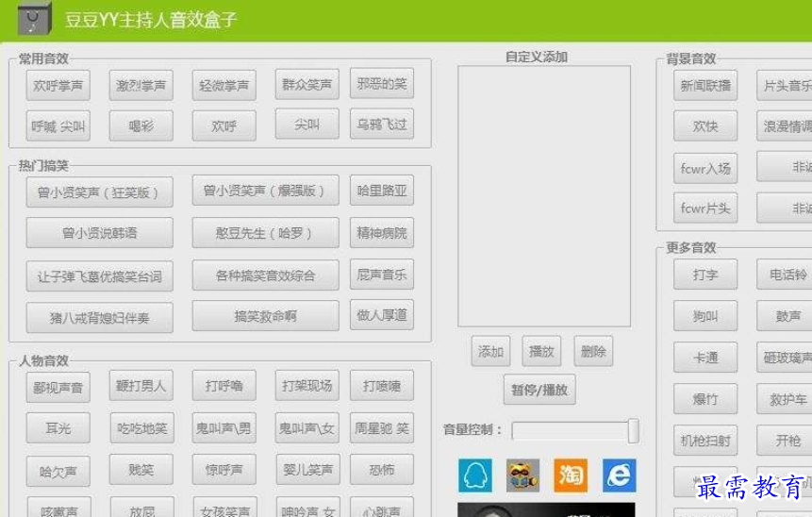Viewport: 812px width, 517px height.
Task: Click the volume slider track
Action: 571,431
